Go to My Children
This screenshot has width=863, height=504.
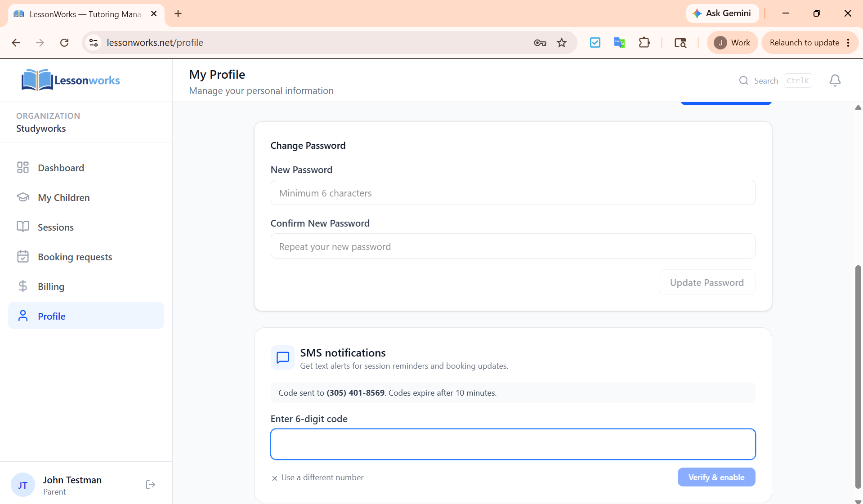coord(86,197)
